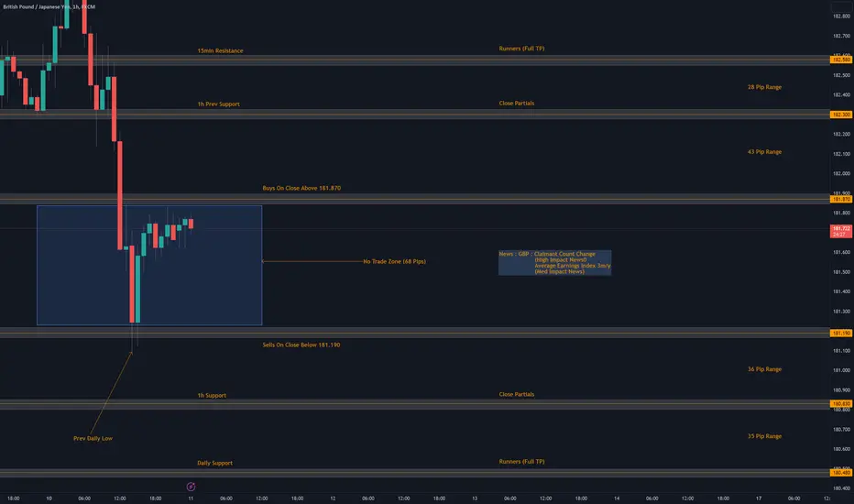Click the 181.000 price axis value
Image resolution: width=854 pixels, height=504 pixels.
(x=841, y=370)
